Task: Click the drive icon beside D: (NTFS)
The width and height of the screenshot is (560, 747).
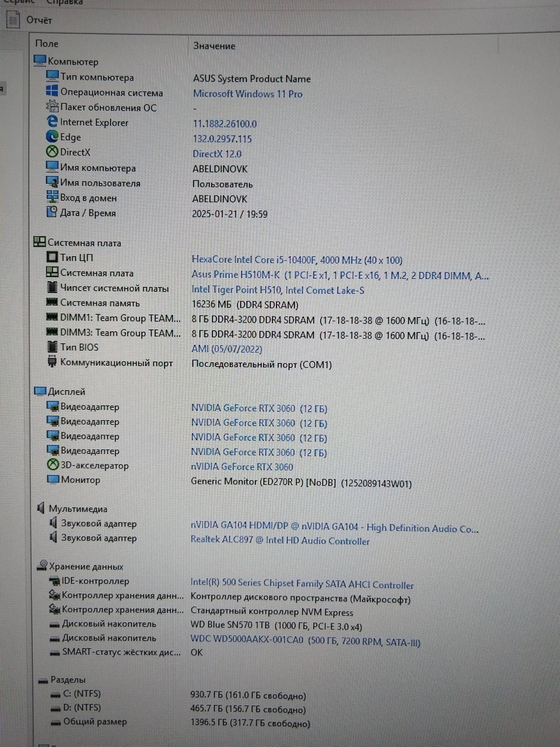Action: (56, 709)
